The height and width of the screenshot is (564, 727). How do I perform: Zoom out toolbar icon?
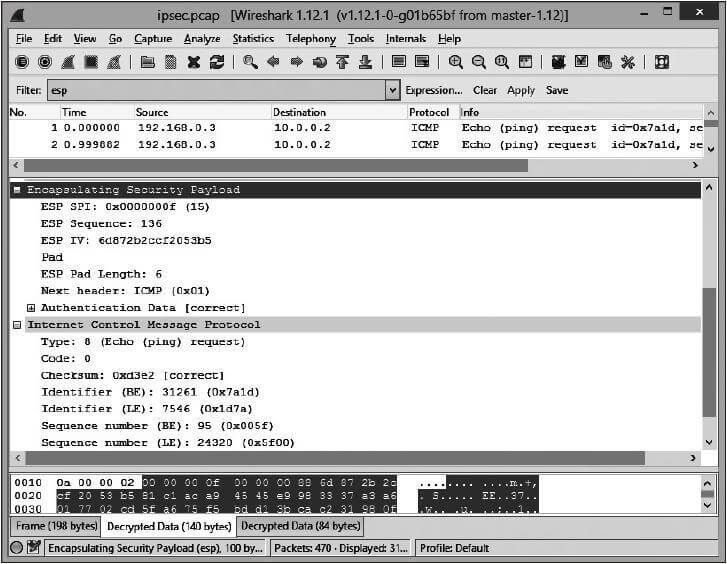coord(478,62)
